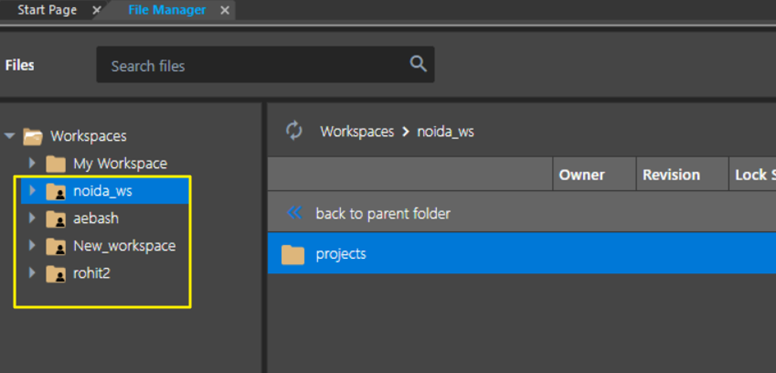776x373 pixels.
Task: Switch to the Start Page tab
Action: click(47, 10)
